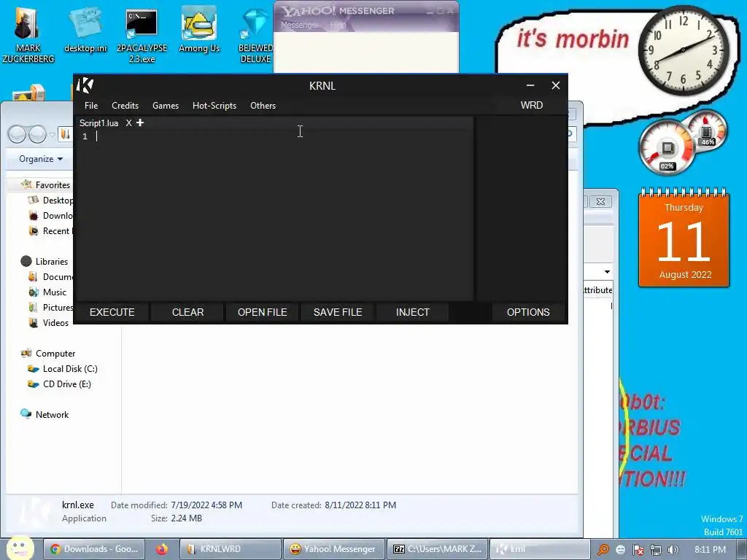Click the EXECUTE button
Image resolution: width=747 pixels, height=560 pixels.
click(x=112, y=312)
